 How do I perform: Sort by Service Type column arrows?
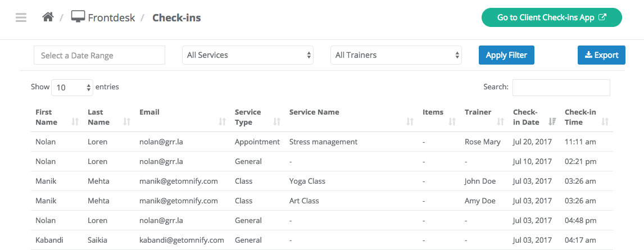tap(277, 121)
